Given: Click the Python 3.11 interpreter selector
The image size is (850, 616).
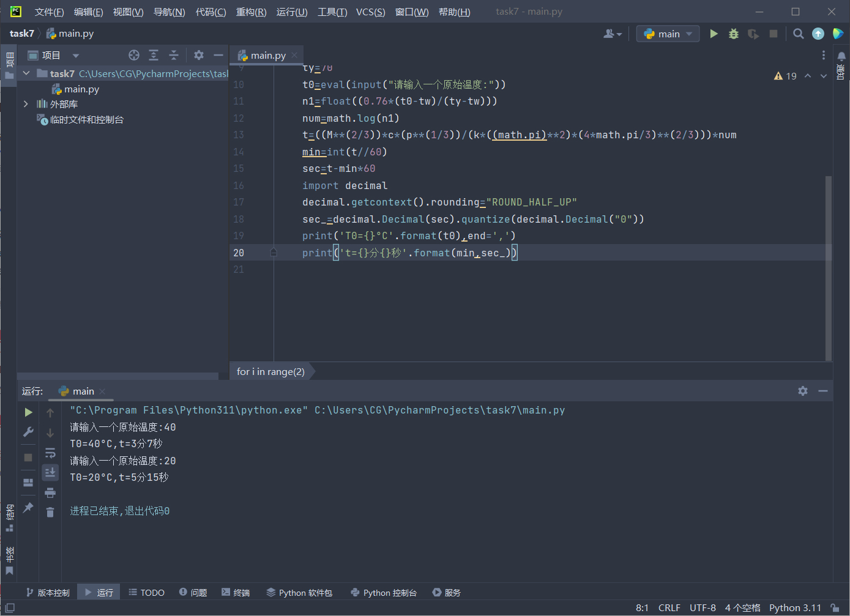Looking at the screenshot, I should 795,608.
